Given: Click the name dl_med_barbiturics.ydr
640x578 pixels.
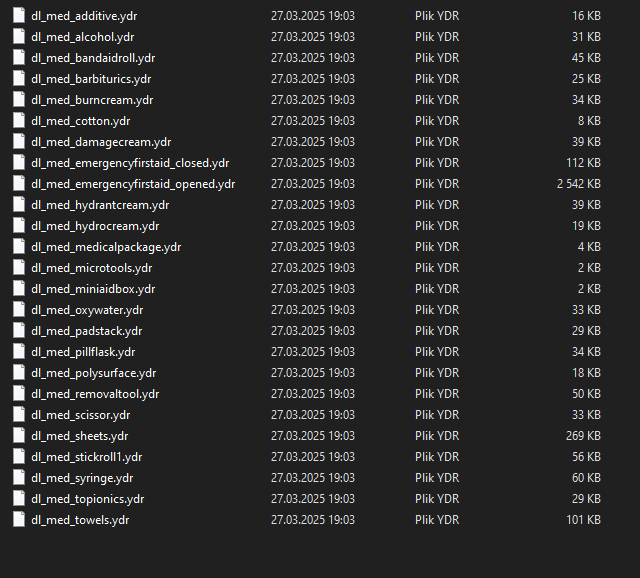Looking at the screenshot, I should [x=91, y=79].
